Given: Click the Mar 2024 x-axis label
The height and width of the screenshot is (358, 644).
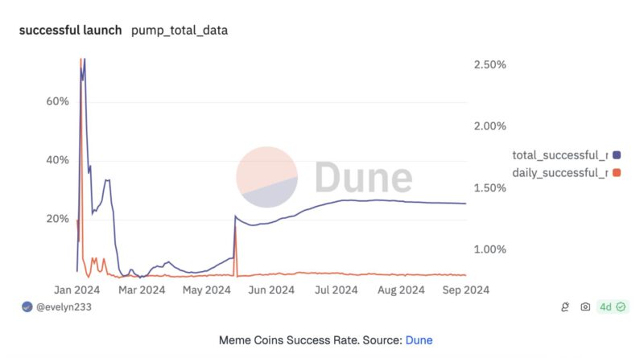Looking at the screenshot, I should (141, 290).
